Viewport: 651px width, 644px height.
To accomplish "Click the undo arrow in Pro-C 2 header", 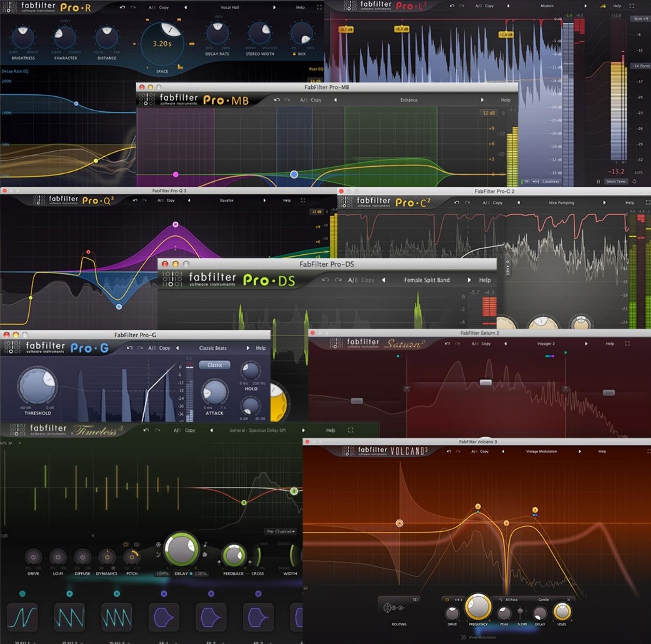I will click(x=456, y=202).
